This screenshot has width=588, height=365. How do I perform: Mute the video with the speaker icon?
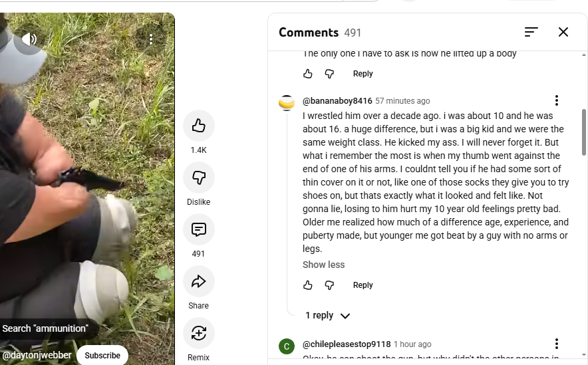(x=29, y=39)
